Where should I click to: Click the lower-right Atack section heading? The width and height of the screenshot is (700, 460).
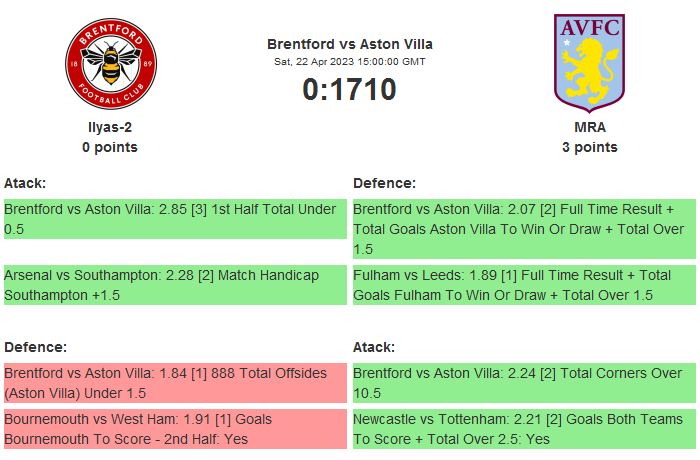pyautogui.click(x=374, y=347)
